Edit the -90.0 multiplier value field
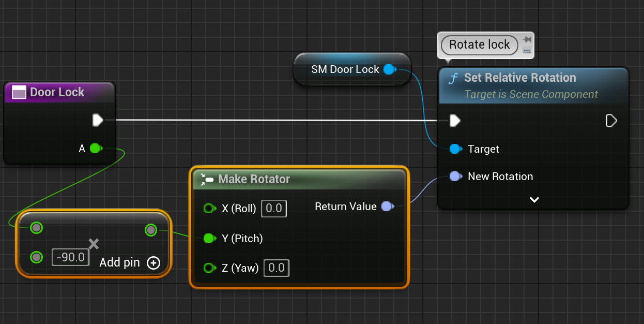 pos(71,257)
